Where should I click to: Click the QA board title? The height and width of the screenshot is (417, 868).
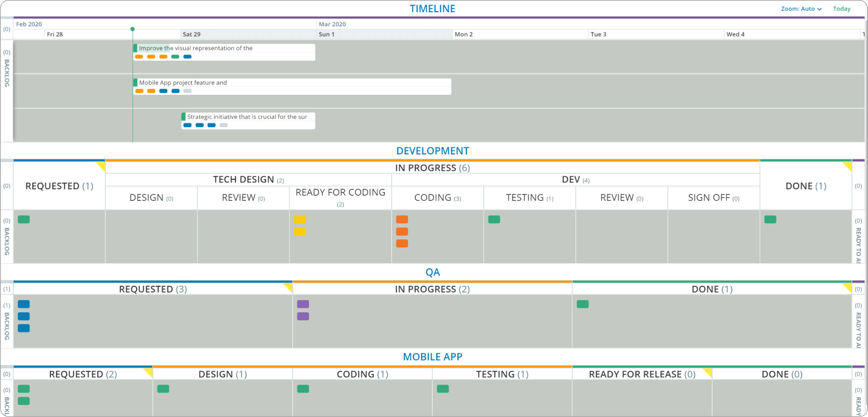(x=432, y=272)
